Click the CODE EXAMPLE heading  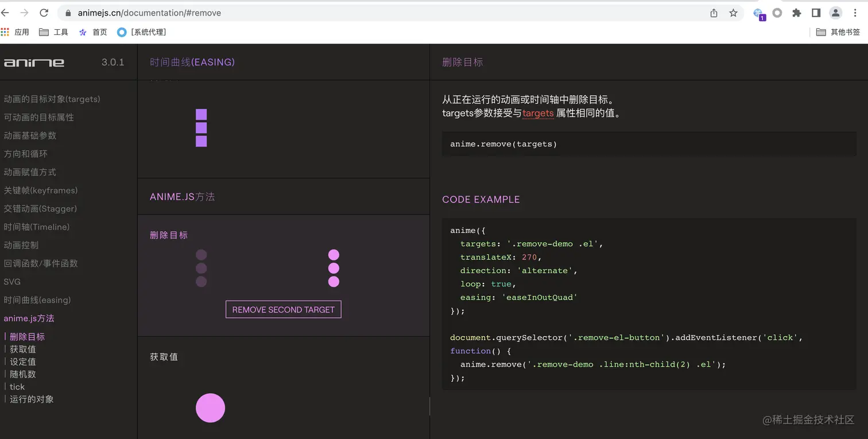481,200
